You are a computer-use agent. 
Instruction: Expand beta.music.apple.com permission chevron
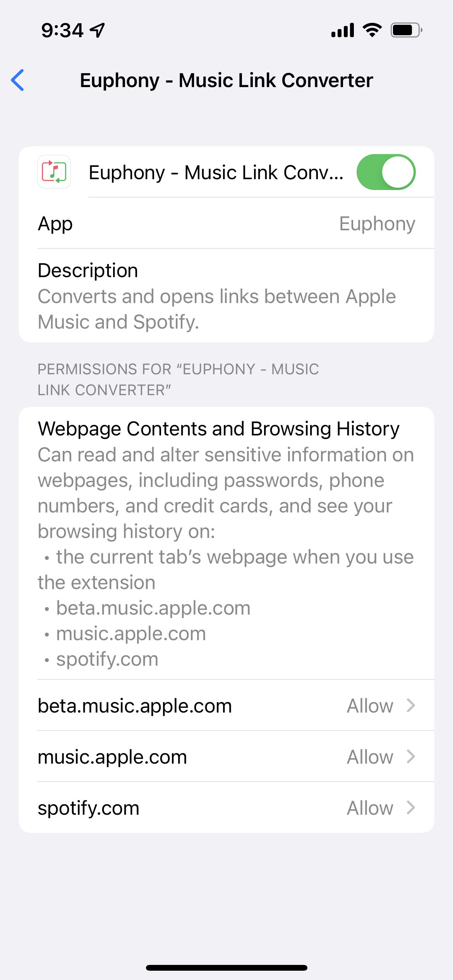tap(411, 706)
